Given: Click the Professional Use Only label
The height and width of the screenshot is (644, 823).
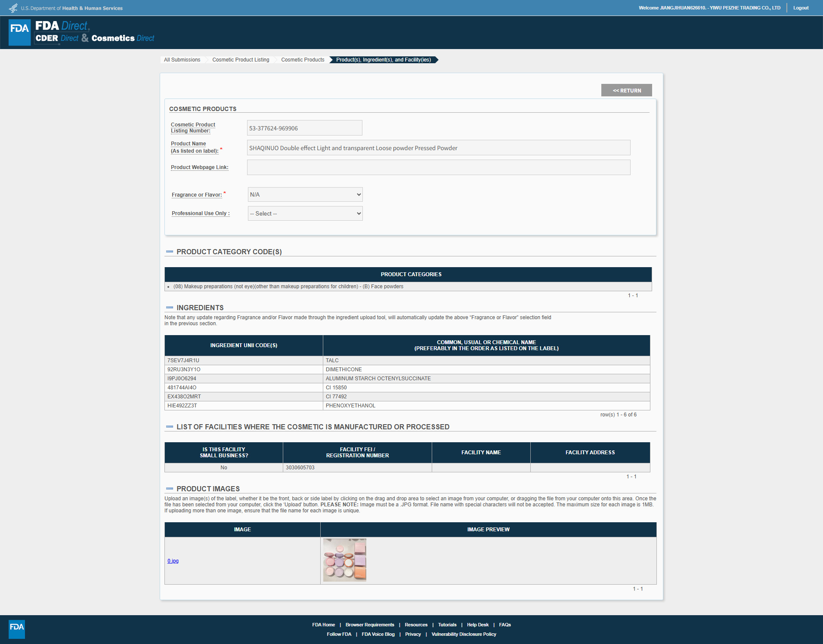Looking at the screenshot, I should tap(201, 213).
